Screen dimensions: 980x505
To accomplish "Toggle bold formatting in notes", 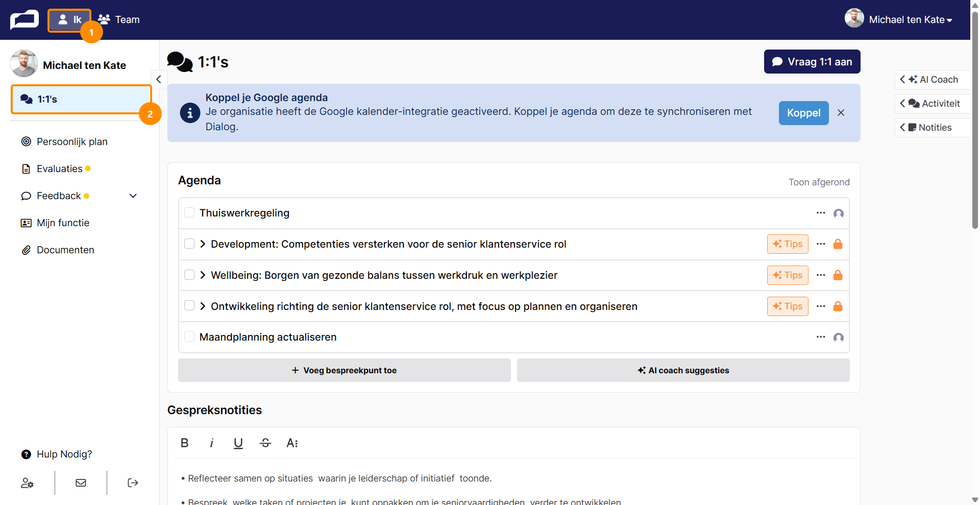I will tap(185, 443).
